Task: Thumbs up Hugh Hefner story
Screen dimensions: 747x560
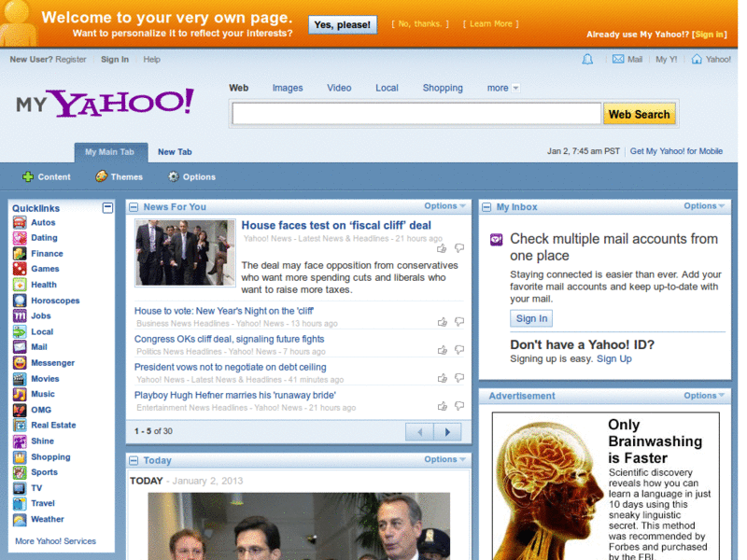Action: click(x=442, y=406)
